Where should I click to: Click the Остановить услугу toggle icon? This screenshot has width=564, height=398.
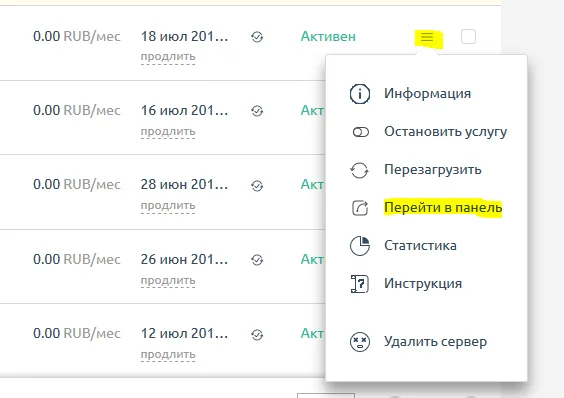point(360,132)
